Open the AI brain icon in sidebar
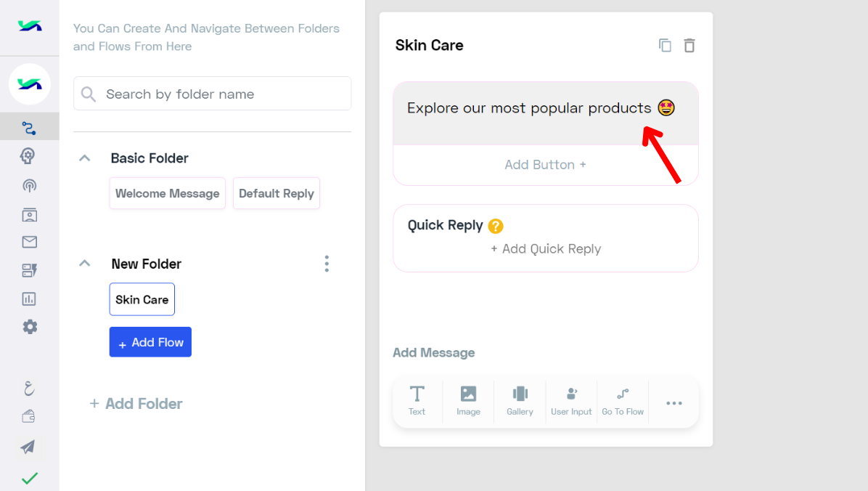The image size is (868, 491). pos(28,155)
